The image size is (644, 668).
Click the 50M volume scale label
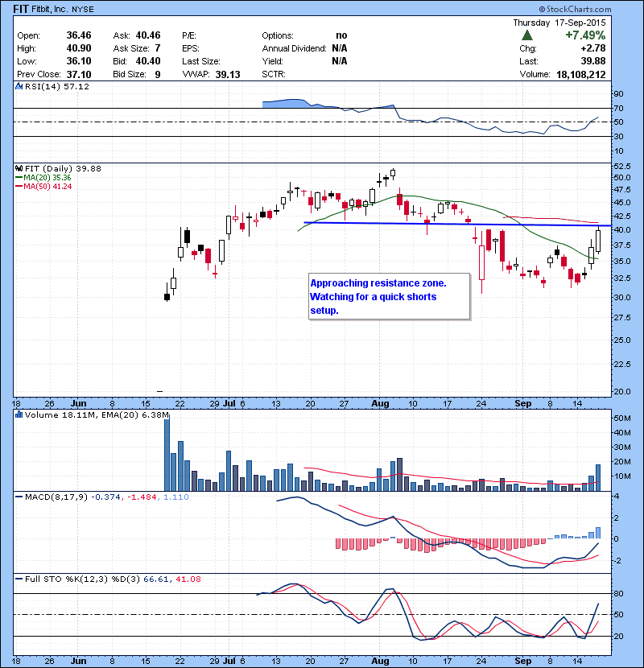(621, 419)
